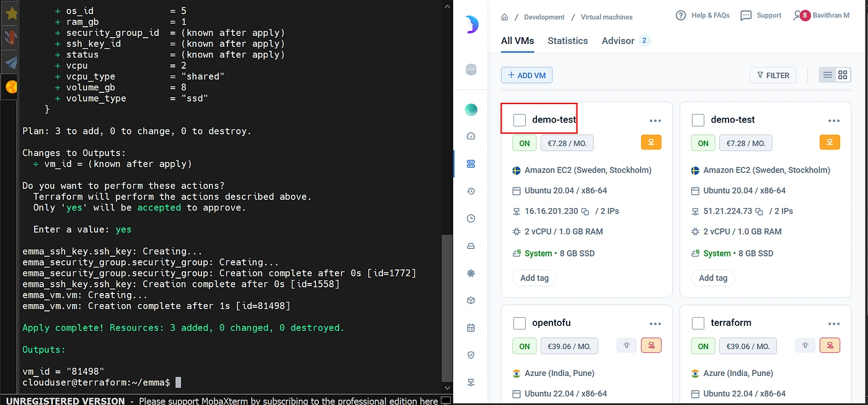Open the three-dot menu on opentofu card
Viewport: 868px width, 405px height.
click(x=655, y=324)
